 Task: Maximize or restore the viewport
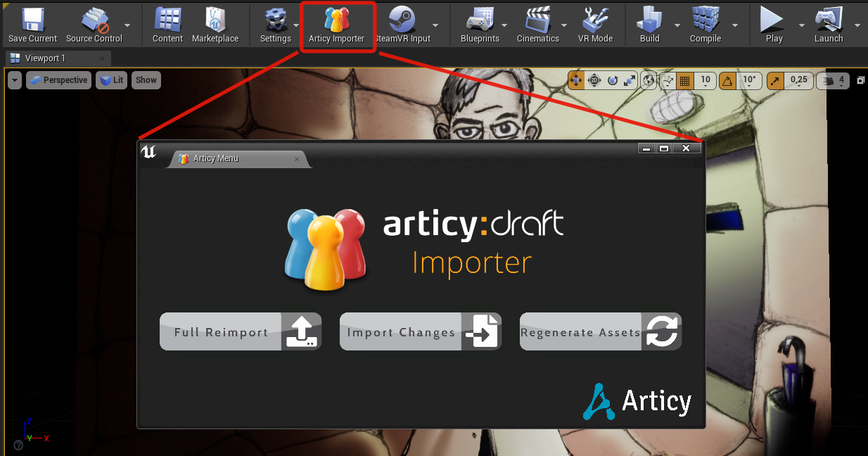coord(860,80)
